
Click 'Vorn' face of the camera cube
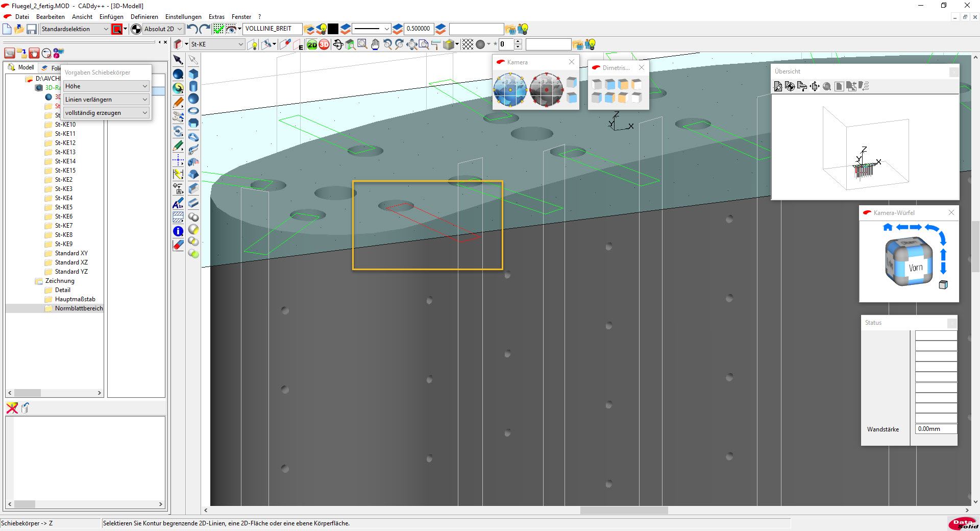916,268
